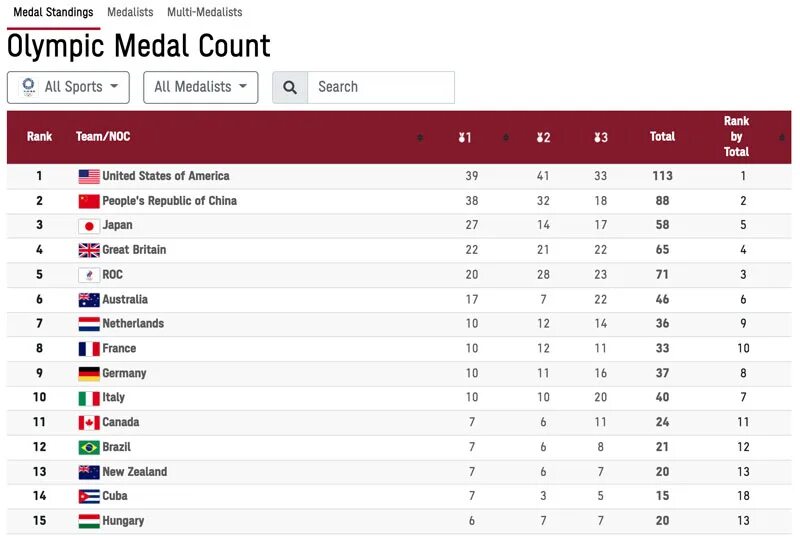Click the search magnifier icon
Viewport: 800px width, 536px height.
(290, 87)
